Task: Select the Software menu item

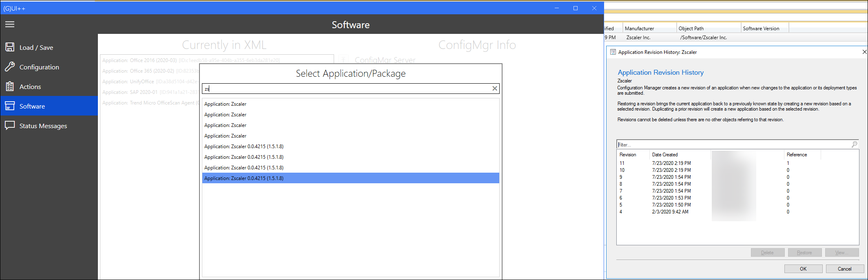Action: coord(49,106)
